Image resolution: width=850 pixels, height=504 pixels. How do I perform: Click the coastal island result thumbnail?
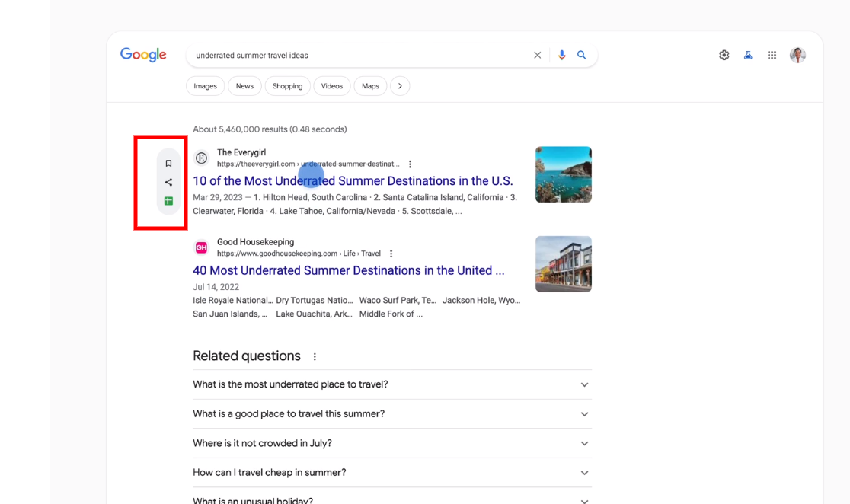pos(564,174)
